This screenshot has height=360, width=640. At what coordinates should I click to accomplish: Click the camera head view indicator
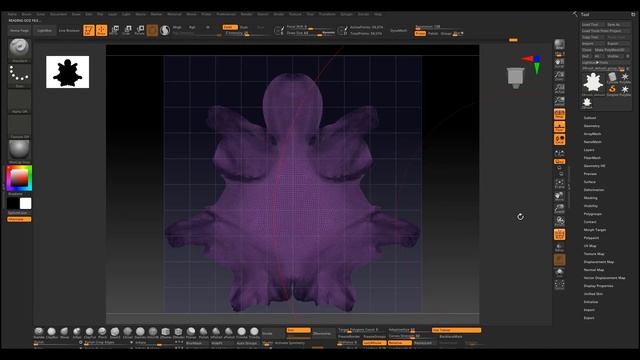[x=516, y=78]
